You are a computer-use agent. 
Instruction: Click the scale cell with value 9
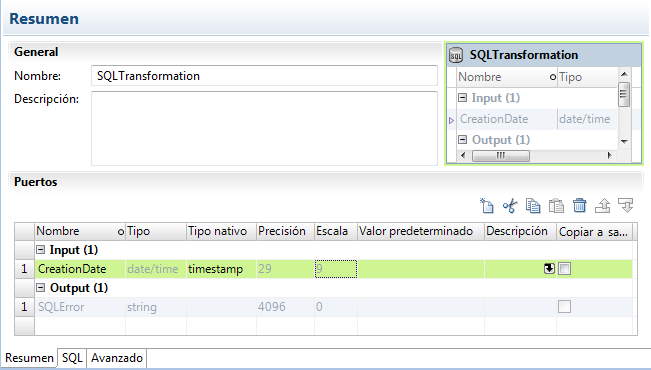[336, 269]
